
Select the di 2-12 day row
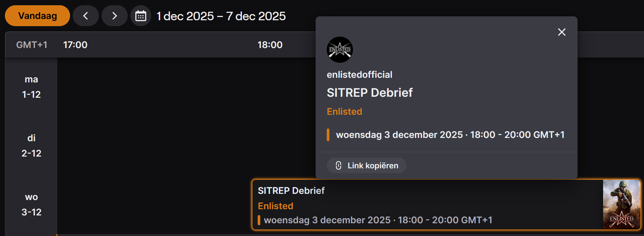coord(31,146)
